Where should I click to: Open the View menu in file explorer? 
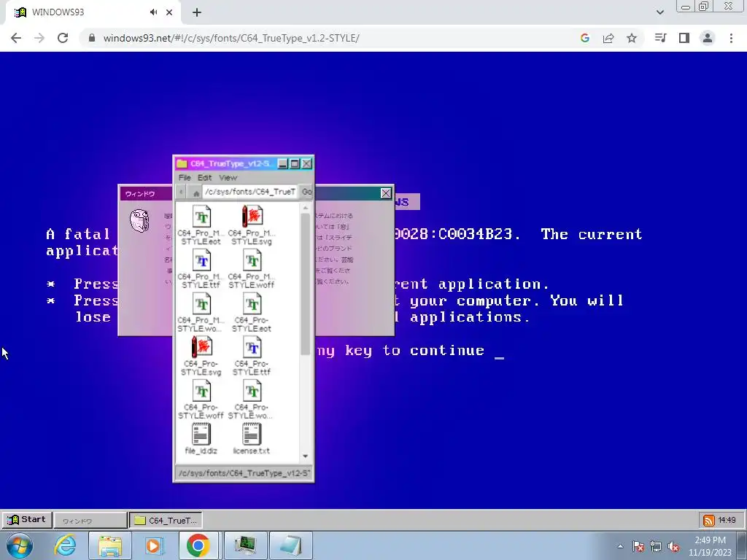point(228,178)
